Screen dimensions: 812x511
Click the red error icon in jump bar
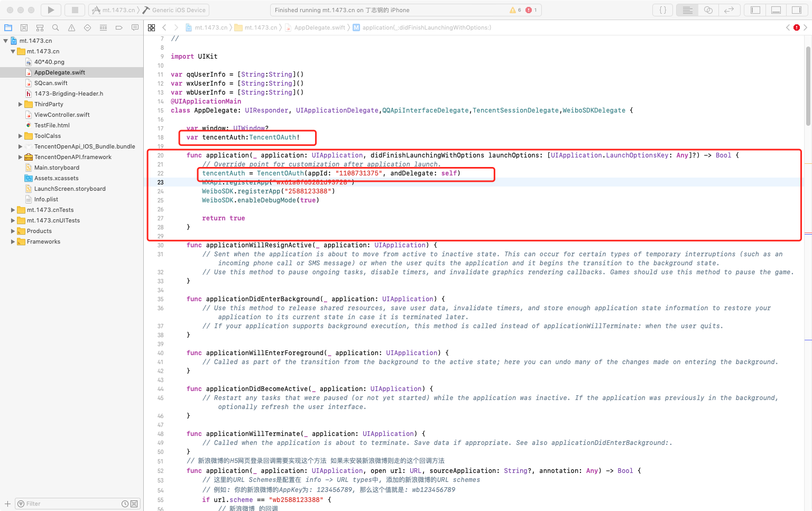click(x=797, y=27)
